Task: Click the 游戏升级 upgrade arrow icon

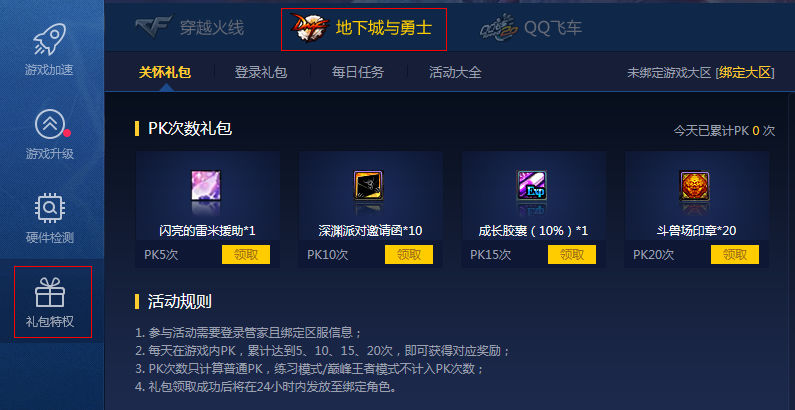Action: [50, 125]
